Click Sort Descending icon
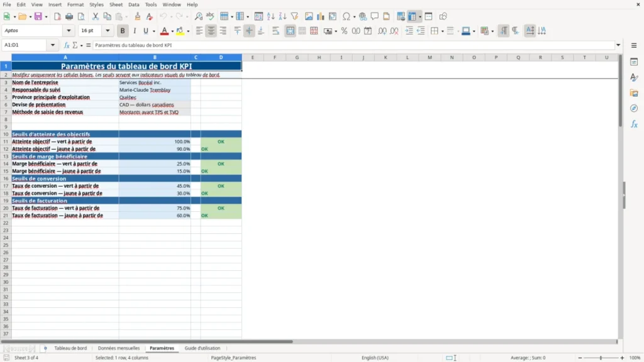This screenshot has width=644, height=362. [x=282, y=16]
